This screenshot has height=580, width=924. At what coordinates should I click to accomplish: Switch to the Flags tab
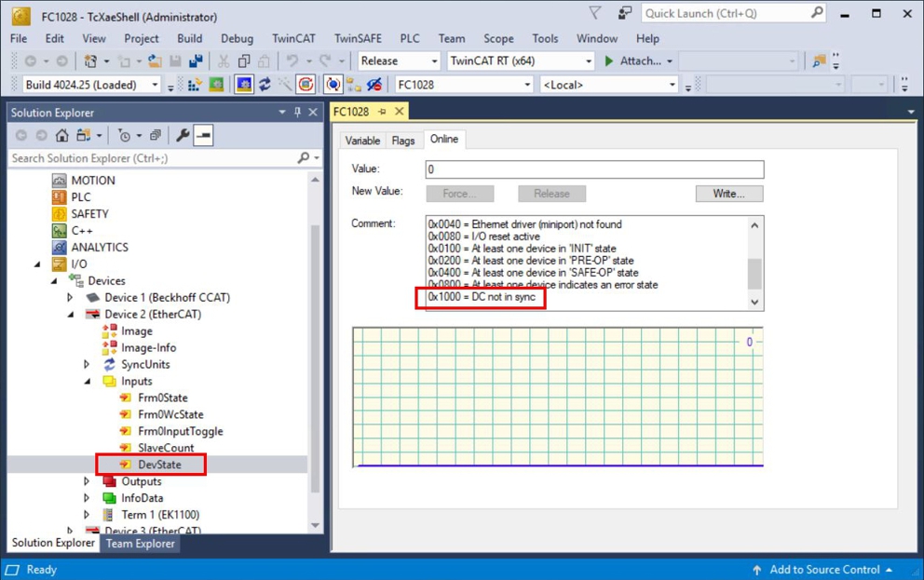(403, 141)
